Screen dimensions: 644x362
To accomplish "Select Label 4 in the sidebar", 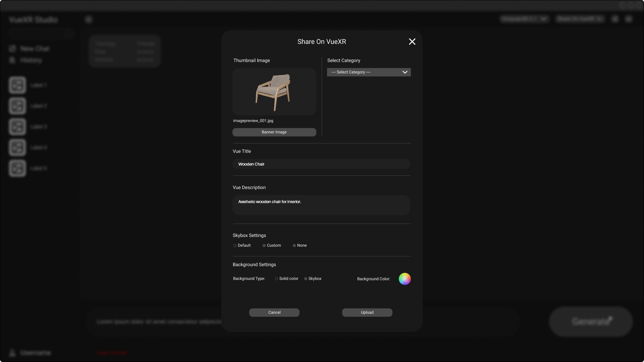I will [39, 147].
